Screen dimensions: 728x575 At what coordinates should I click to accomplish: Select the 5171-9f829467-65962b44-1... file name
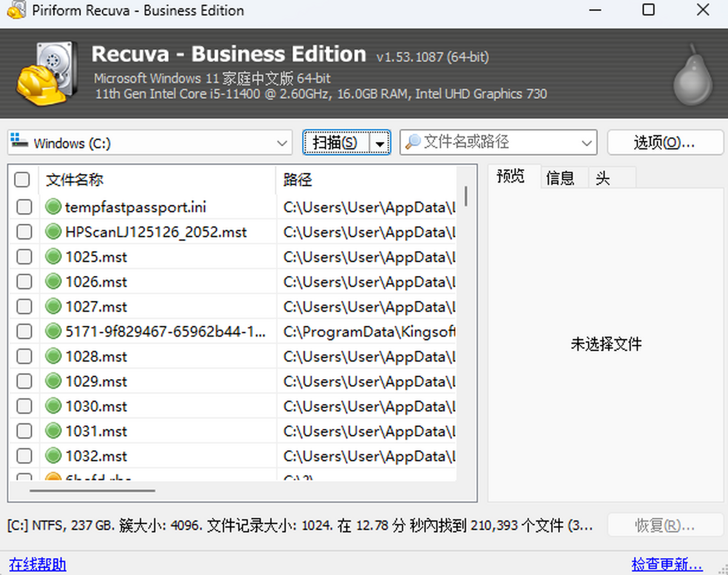(x=165, y=332)
